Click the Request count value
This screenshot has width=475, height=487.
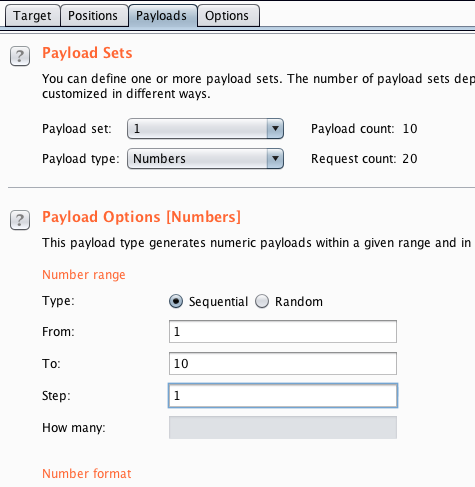410,159
